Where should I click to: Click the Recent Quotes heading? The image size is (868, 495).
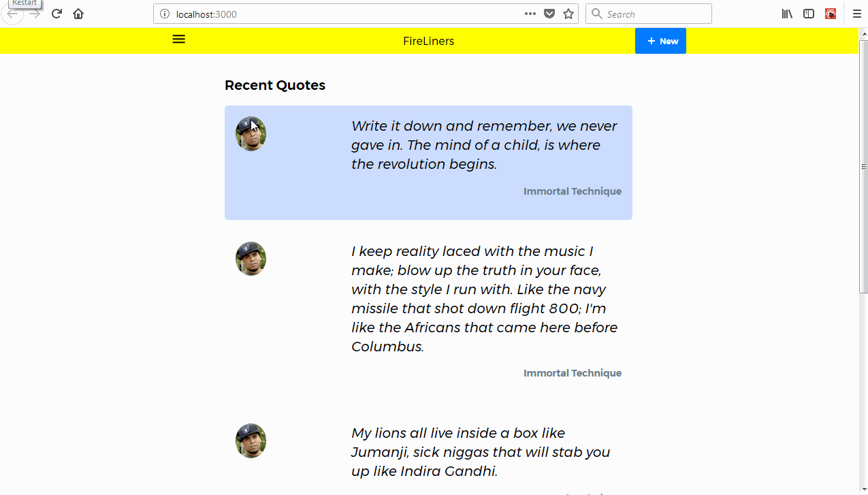(x=275, y=85)
